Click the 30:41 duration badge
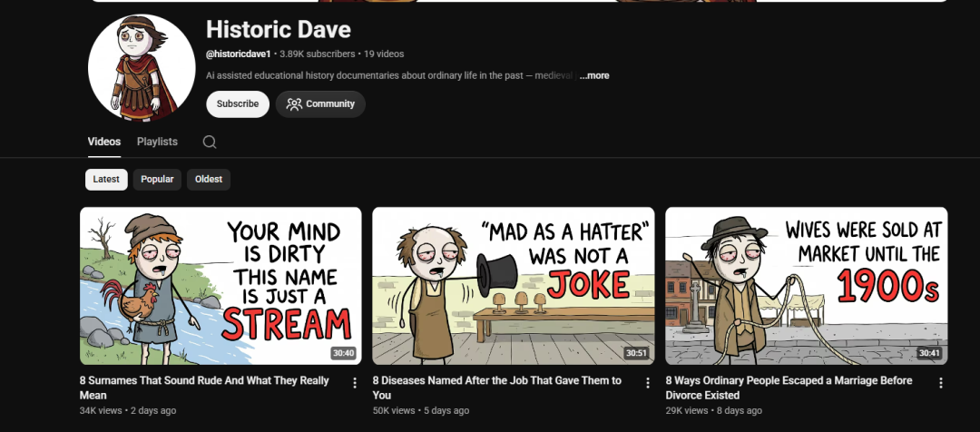This screenshot has width=980, height=432. coord(929,353)
